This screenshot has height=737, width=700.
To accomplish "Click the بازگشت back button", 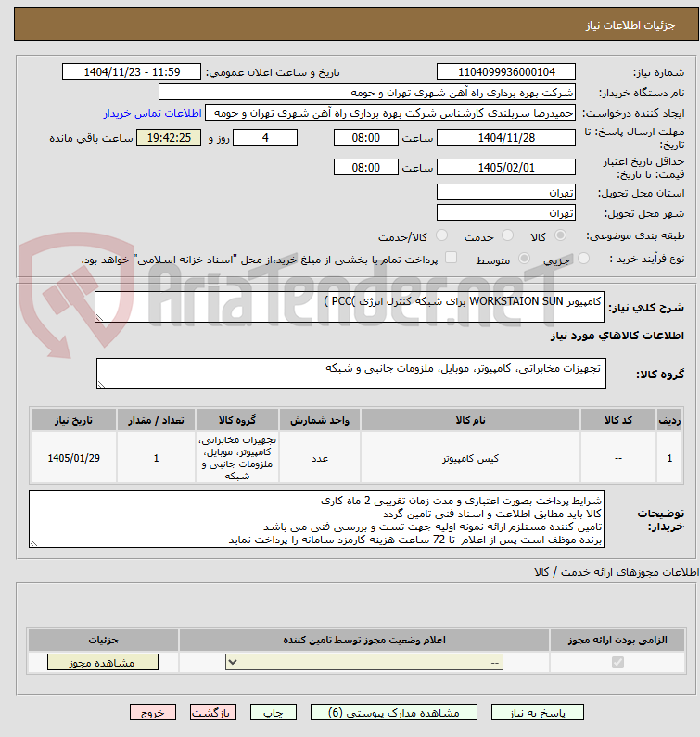I will (x=213, y=713).
